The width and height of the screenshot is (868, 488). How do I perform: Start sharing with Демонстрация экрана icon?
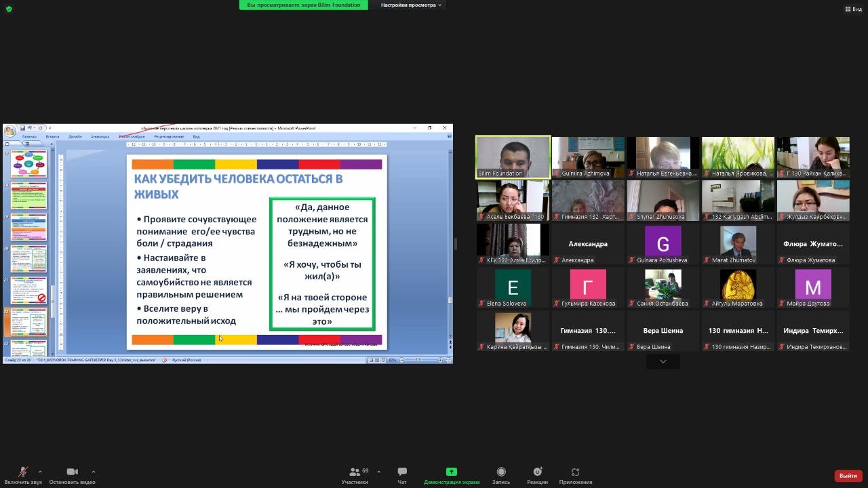pyautogui.click(x=451, y=475)
